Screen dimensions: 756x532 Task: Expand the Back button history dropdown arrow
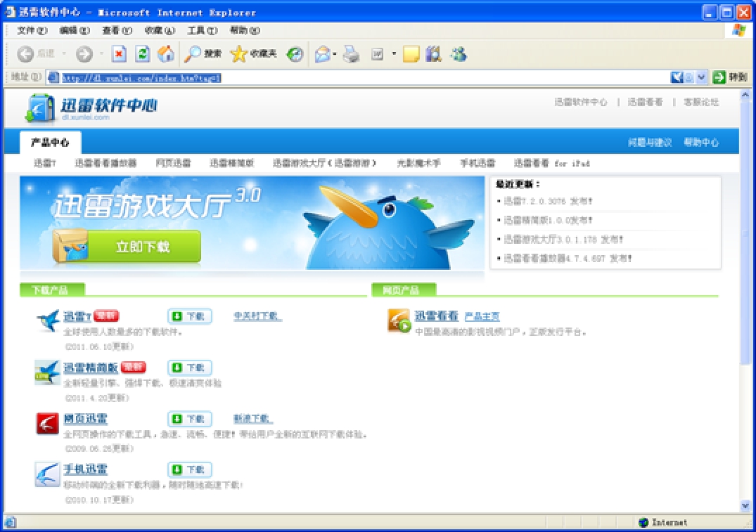[x=63, y=54]
